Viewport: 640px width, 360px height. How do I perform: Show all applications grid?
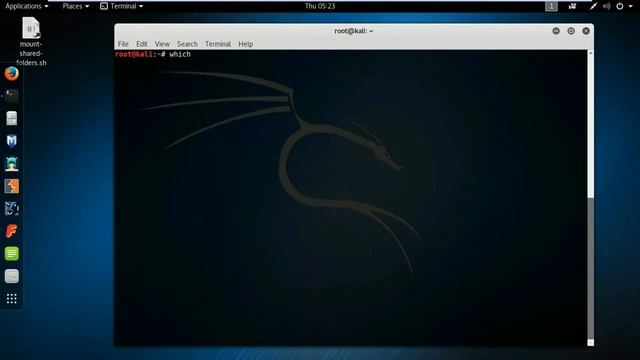(x=11, y=299)
